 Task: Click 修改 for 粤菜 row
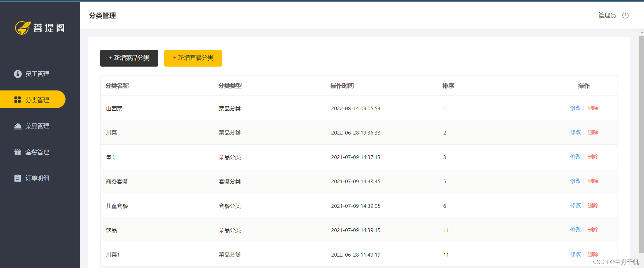(x=575, y=157)
